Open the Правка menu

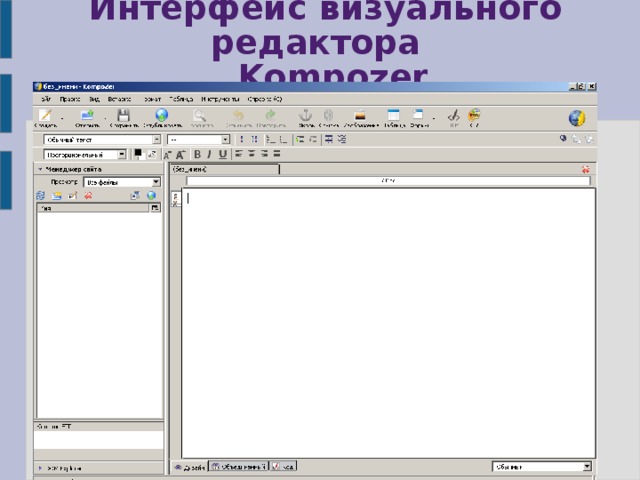point(70,99)
